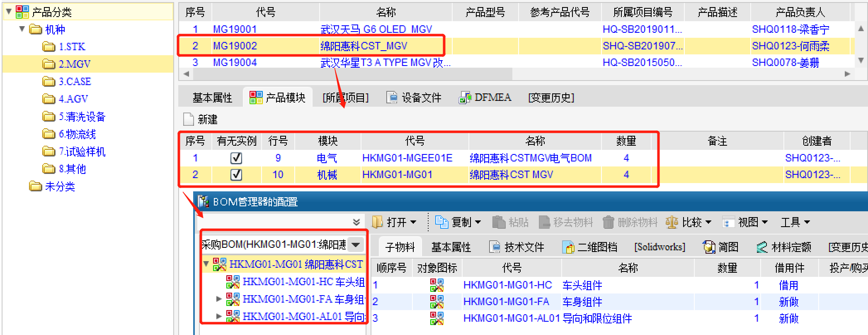Click the 新建 document icon
The width and height of the screenshot is (868, 335).
click(x=189, y=119)
